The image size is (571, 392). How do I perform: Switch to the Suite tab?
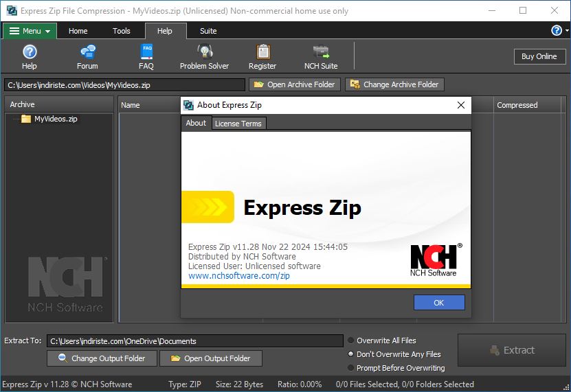point(208,31)
